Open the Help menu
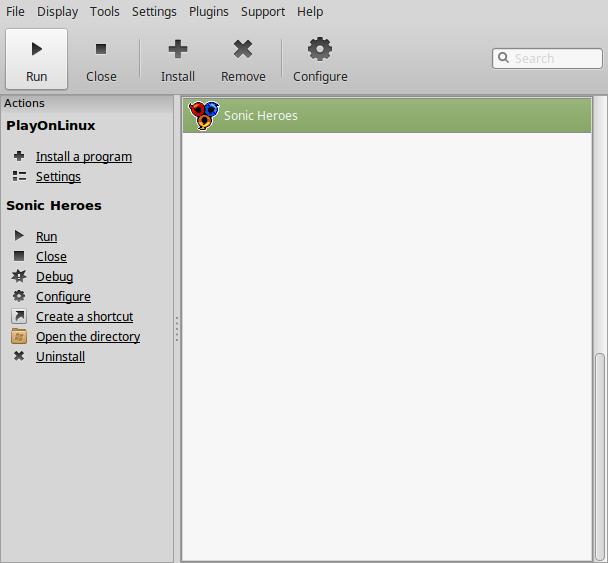608x563 pixels. coord(310,12)
